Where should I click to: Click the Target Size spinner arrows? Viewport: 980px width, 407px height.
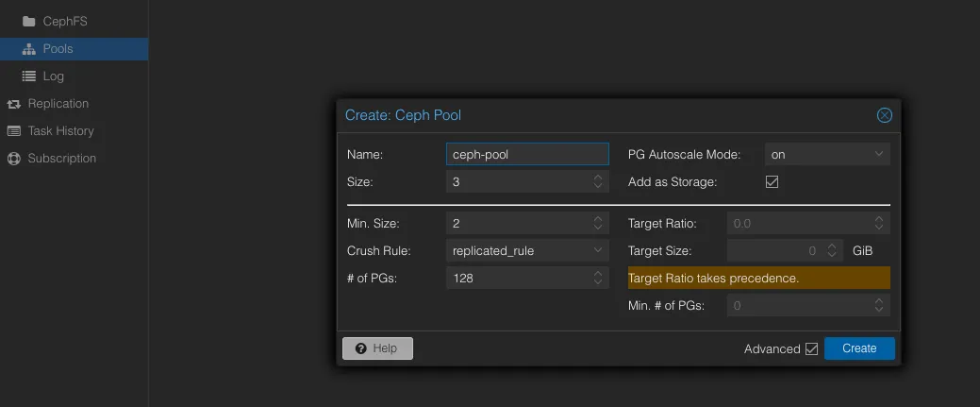pos(832,250)
